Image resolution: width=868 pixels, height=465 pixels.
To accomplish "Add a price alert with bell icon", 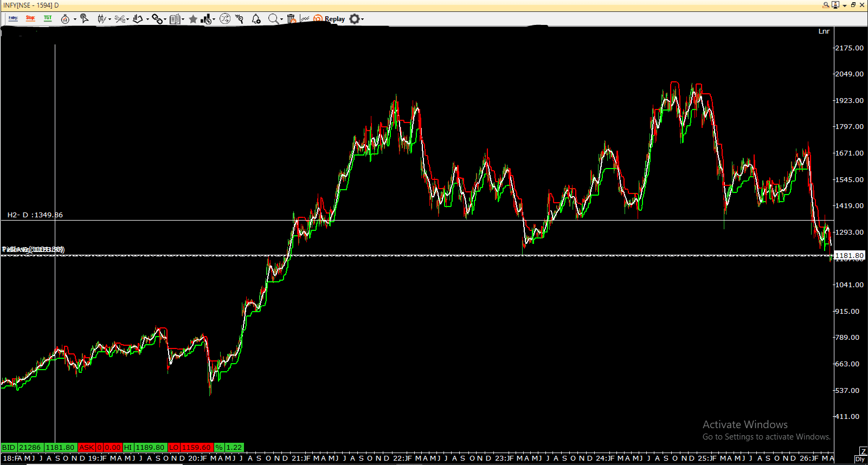I will point(256,19).
